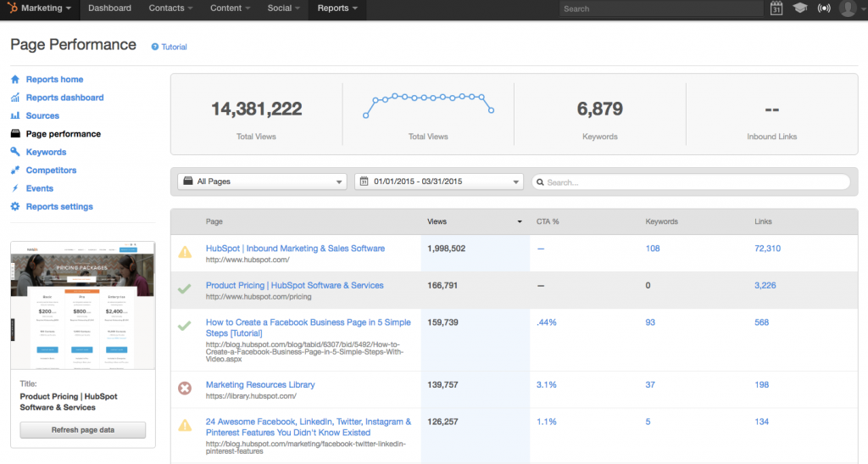868x464 pixels.
Task: Click the Total Views sparkline chart
Action: click(x=428, y=104)
